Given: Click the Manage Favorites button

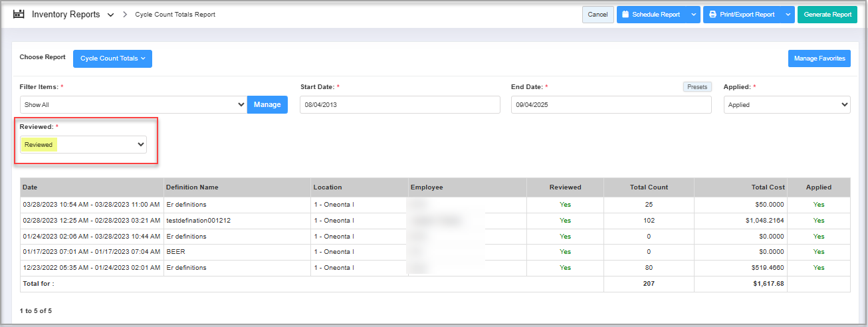Looking at the screenshot, I should [819, 58].
